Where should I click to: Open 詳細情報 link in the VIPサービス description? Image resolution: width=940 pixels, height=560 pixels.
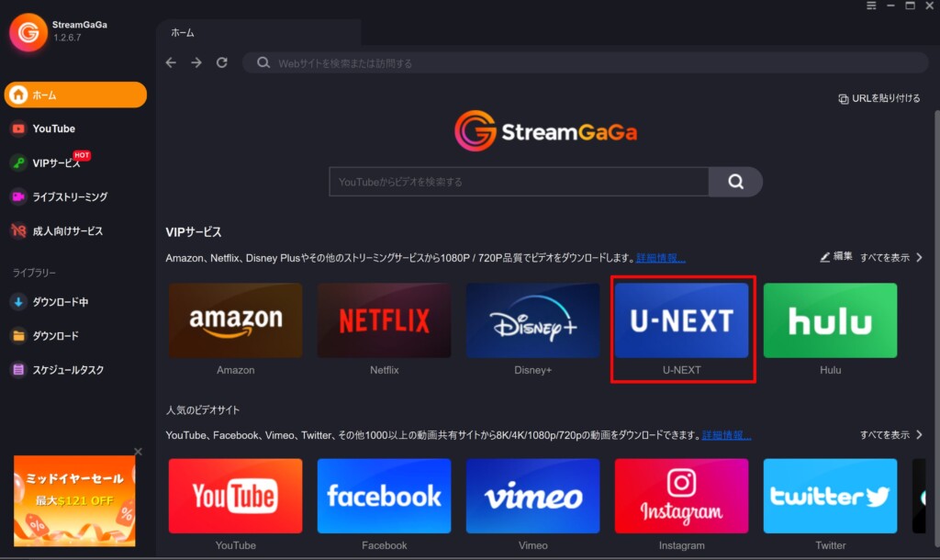[x=661, y=258]
